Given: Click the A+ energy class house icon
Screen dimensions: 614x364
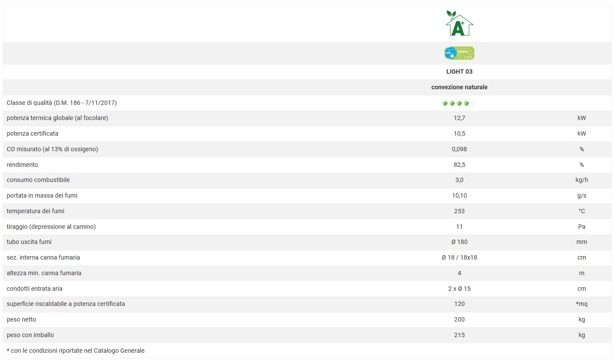Looking at the screenshot, I should tap(459, 23).
